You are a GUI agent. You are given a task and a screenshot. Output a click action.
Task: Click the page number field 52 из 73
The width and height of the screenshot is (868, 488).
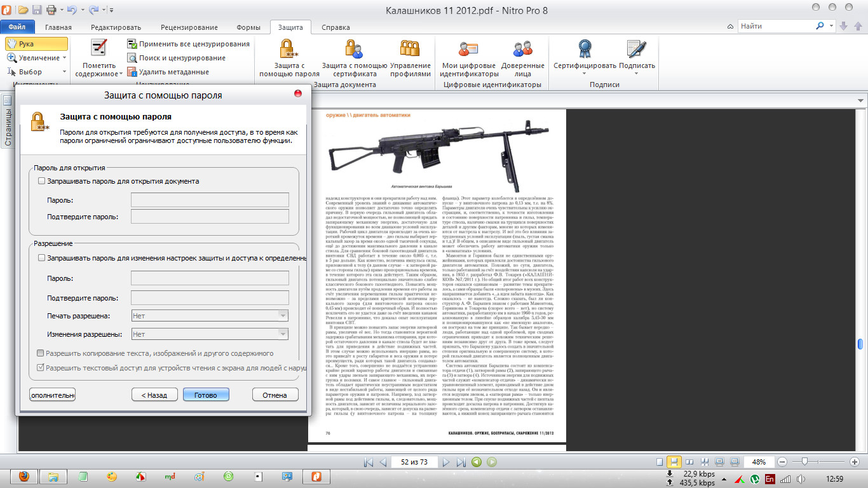click(414, 462)
